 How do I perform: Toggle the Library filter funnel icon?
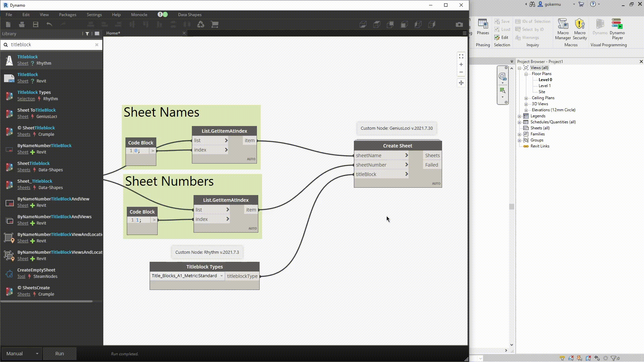point(87,34)
